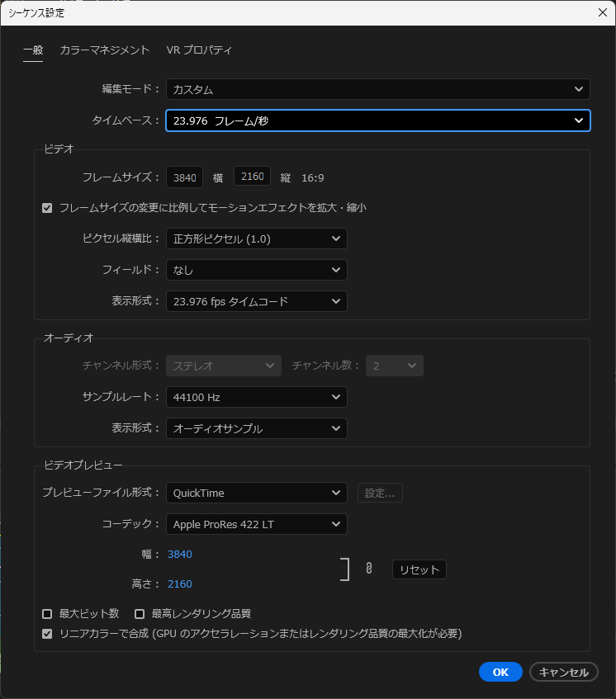Enable 最大ビット数 checkbox

coord(47,614)
